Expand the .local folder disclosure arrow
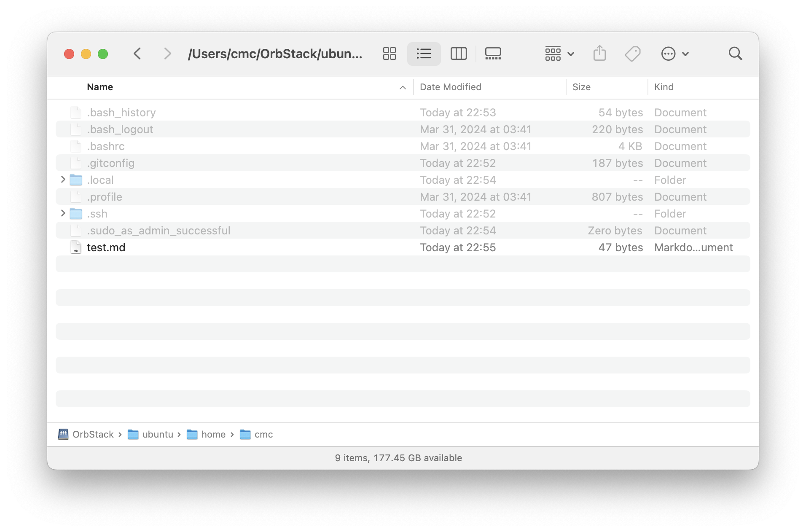 63,180
